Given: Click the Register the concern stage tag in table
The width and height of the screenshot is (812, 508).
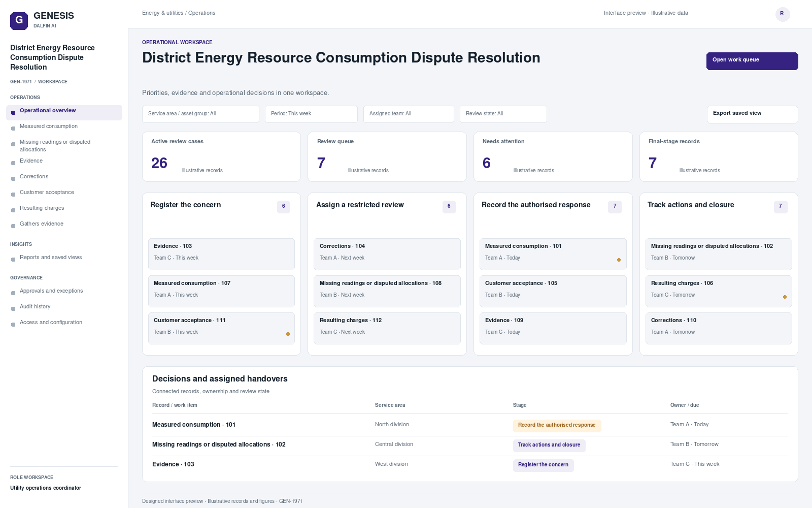Looking at the screenshot, I should click(543, 465).
